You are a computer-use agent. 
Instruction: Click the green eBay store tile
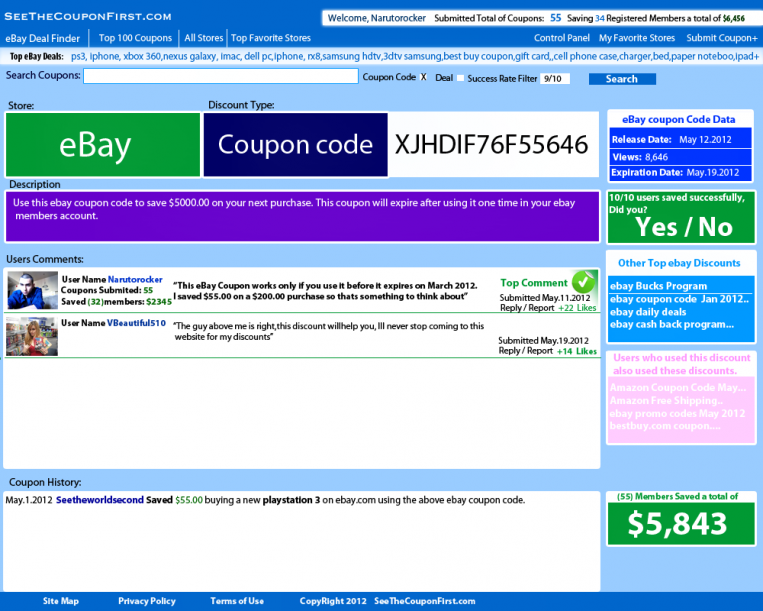tap(103, 144)
